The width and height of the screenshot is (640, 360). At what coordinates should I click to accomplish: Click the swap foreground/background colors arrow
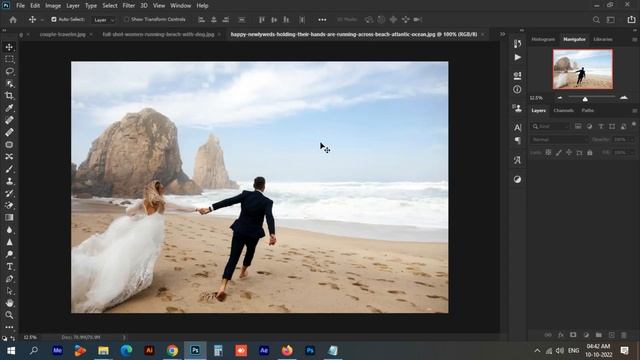[13, 338]
